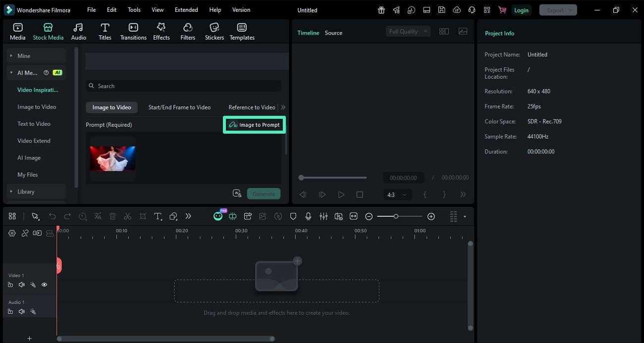Open the layout switch icon
The height and width of the screenshot is (343, 644).
427,10
